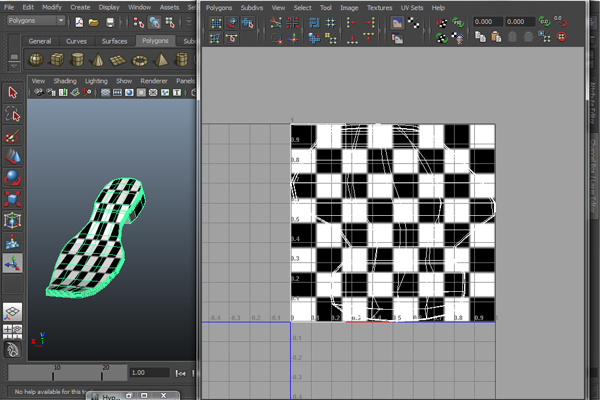Screen dimensions: 600x400
Task: Align UVs to minimum U
Action: tap(352, 23)
